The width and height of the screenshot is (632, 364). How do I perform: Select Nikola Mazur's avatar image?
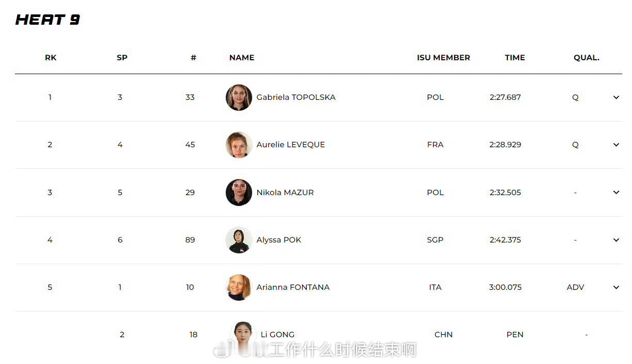pyautogui.click(x=239, y=193)
